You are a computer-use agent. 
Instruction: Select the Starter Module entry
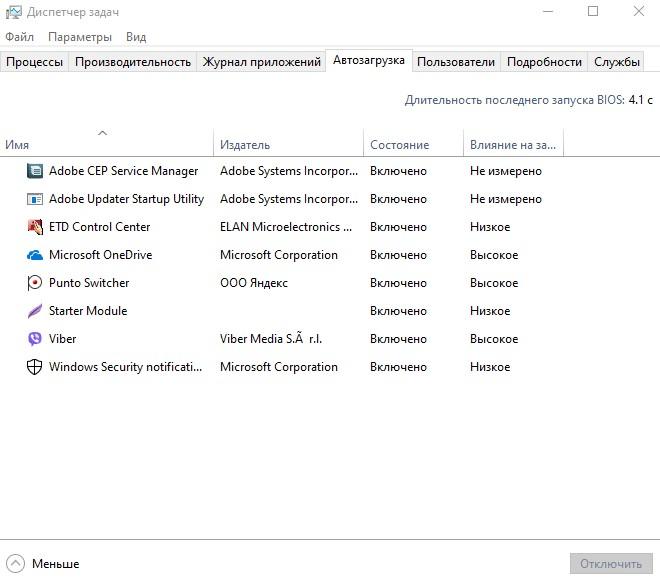pyautogui.click(x=88, y=311)
